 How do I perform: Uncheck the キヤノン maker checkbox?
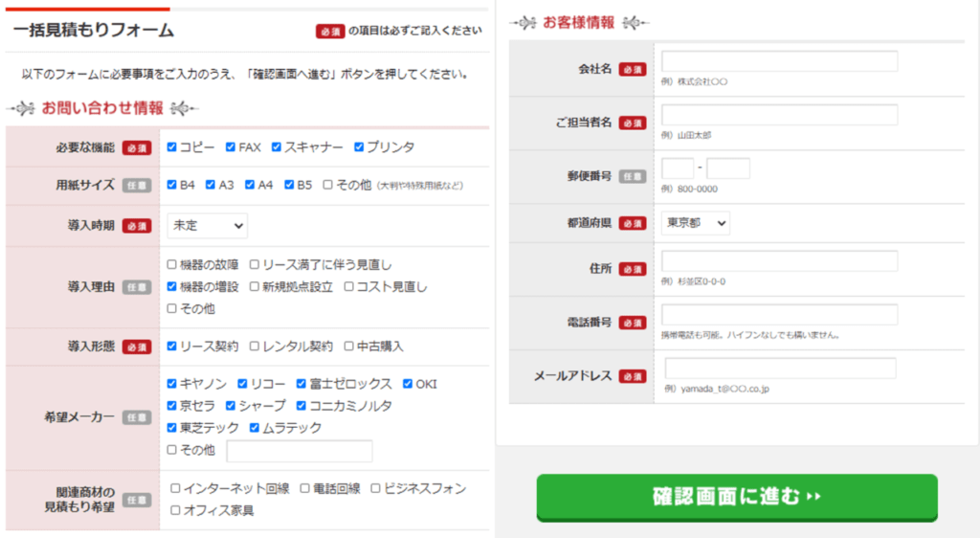[x=172, y=384]
